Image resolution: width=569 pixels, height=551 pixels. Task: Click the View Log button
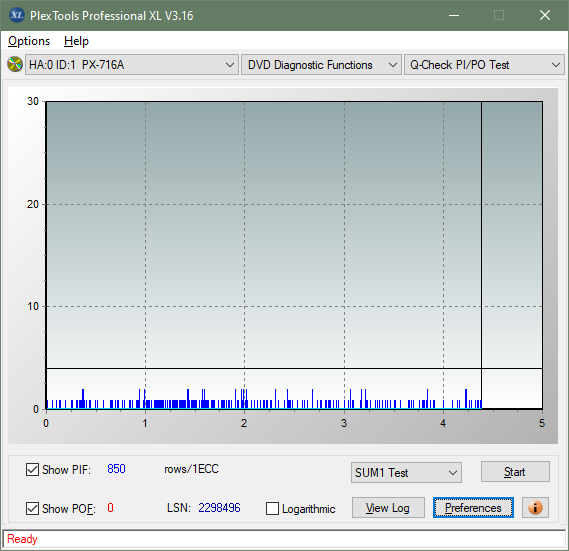tap(388, 507)
